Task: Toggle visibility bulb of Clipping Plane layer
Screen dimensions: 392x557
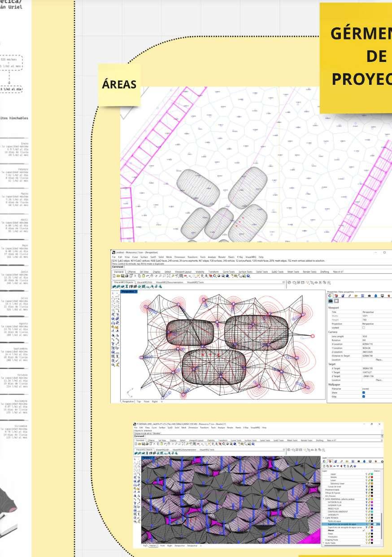Action: point(366,540)
